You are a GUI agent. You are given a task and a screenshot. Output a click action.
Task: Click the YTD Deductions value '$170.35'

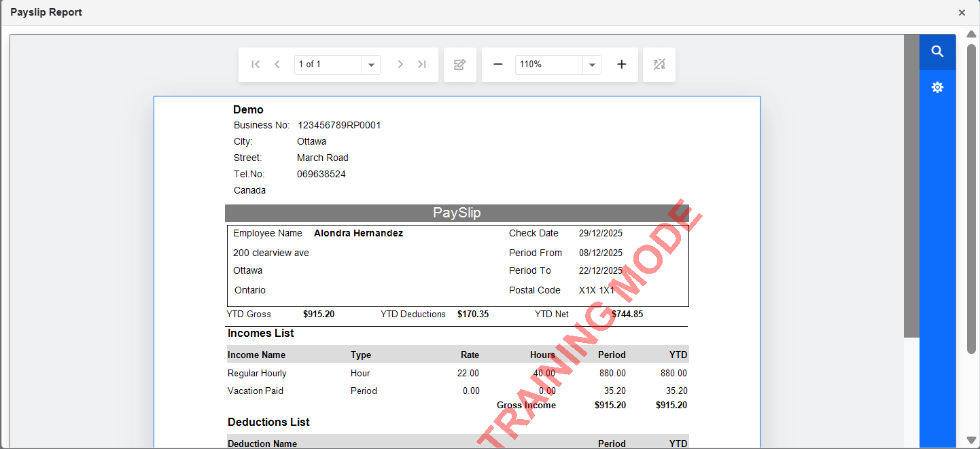coord(473,314)
